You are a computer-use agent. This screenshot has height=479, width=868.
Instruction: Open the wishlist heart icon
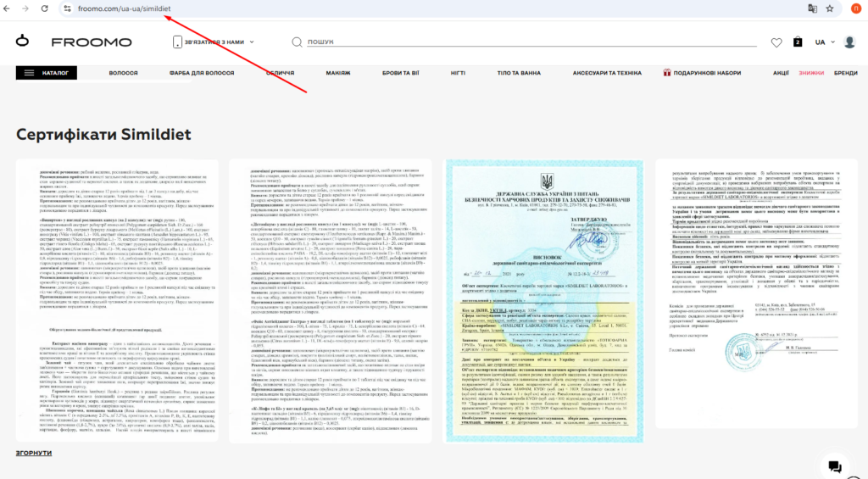coord(776,42)
